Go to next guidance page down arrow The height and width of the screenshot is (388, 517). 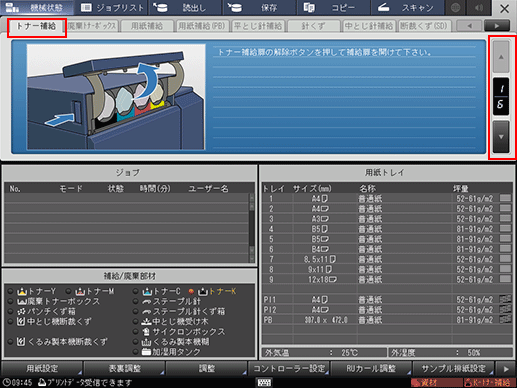click(x=501, y=137)
